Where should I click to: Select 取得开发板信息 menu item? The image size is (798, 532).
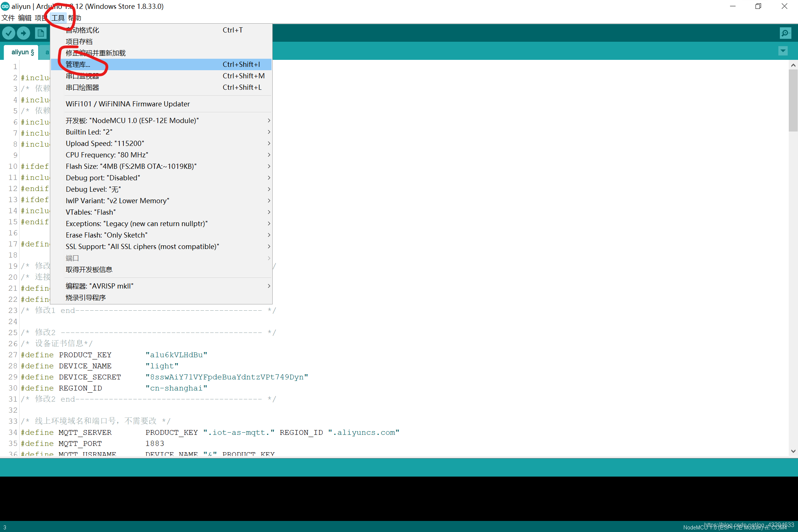89,270
